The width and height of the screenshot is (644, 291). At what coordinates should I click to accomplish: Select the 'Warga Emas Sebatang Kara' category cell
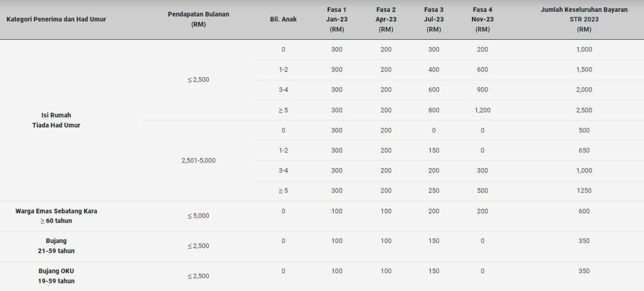pyautogui.click(x=56, y=216)
